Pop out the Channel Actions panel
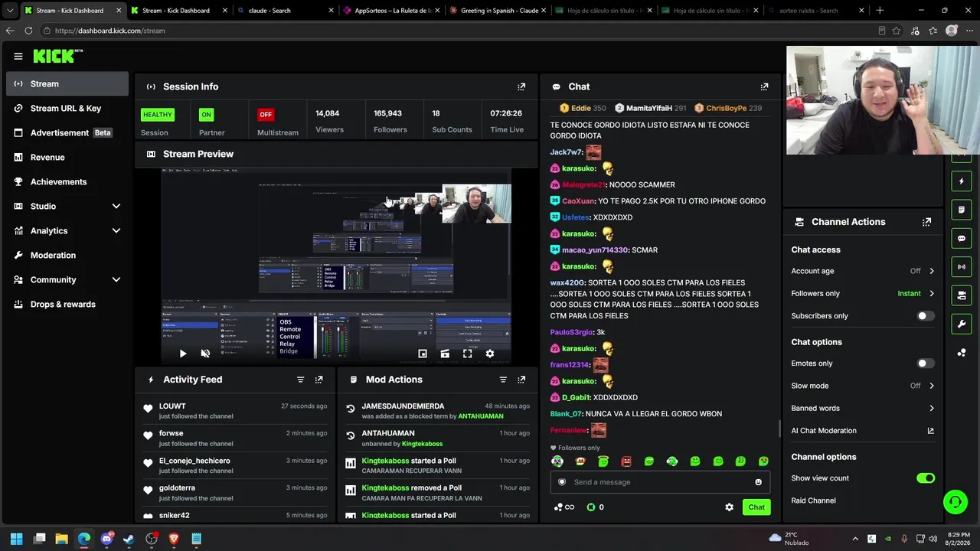Screen dimensions: 980x551 [926, 222]
